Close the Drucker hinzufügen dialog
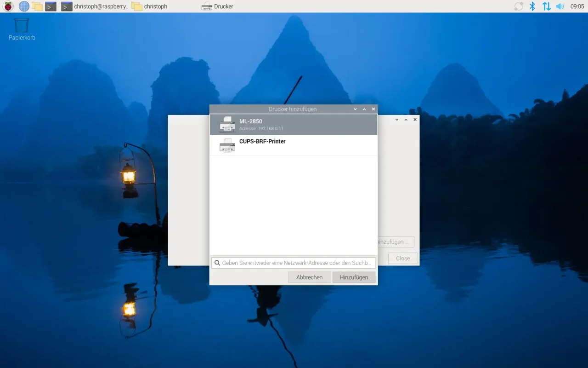The width and height of the screenshot is (588, 368). [x=373, y=109]
